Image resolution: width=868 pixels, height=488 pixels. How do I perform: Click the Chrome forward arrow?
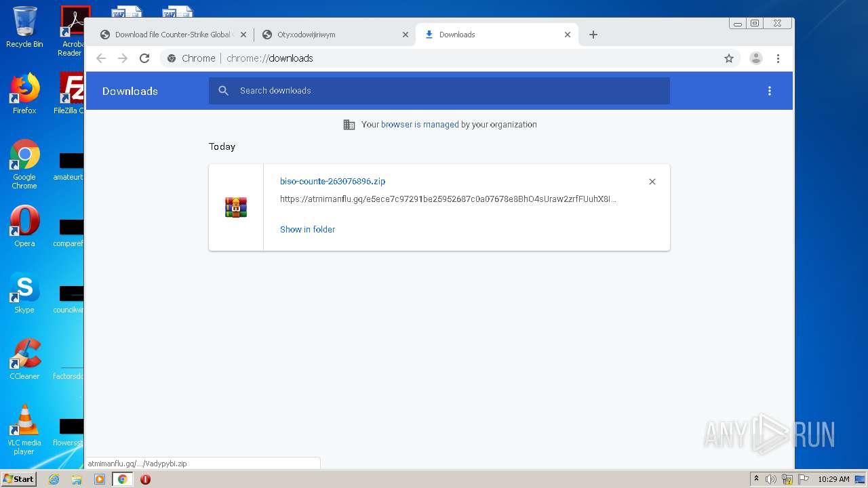pos(123,58)
